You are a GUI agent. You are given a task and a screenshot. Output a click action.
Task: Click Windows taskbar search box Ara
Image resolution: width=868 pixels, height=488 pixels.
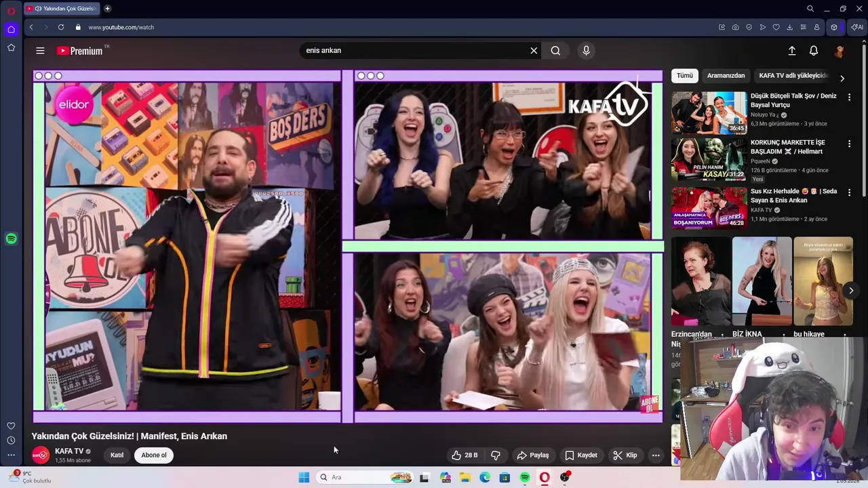point(366,477)
